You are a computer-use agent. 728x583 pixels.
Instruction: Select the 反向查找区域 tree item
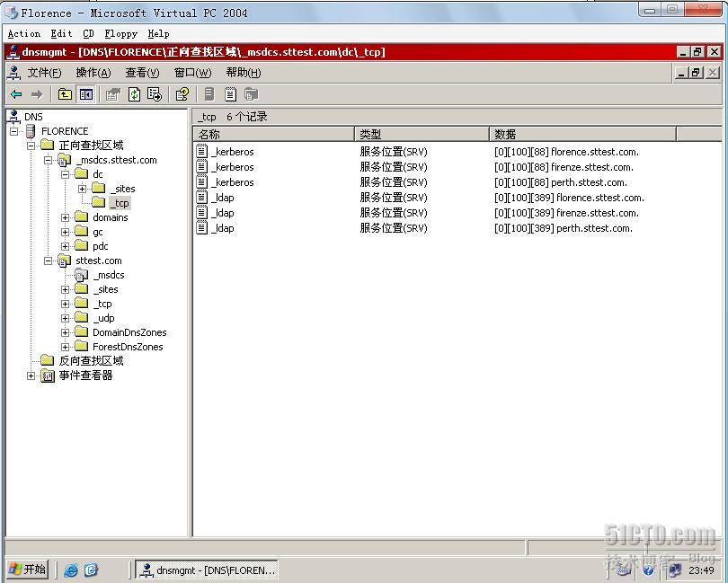click(x=91, y=361)
